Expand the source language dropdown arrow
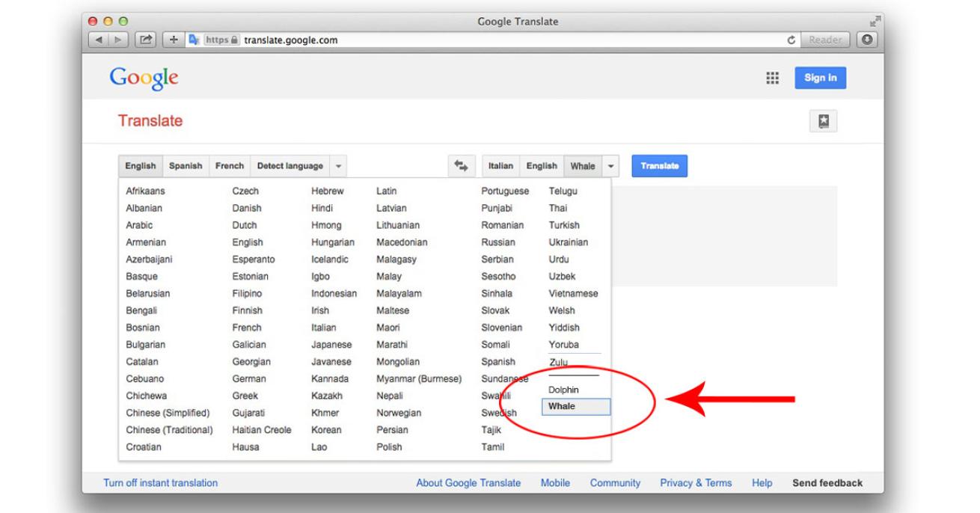The width and height of the screenshot is (980, 513). pos(337,166)
